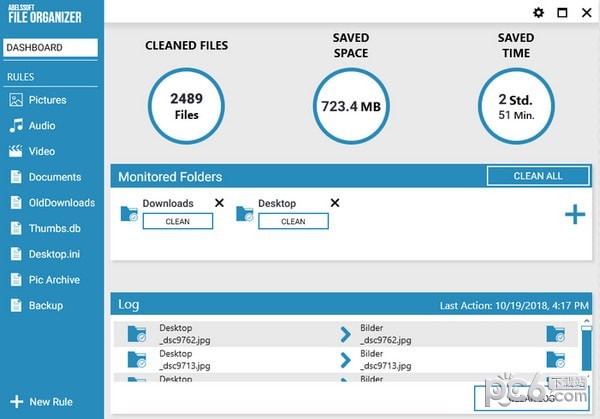Click CLEAN under Downloads folder
The width and height of the screenshot is (600, 419).
click(x=177, y=221)
